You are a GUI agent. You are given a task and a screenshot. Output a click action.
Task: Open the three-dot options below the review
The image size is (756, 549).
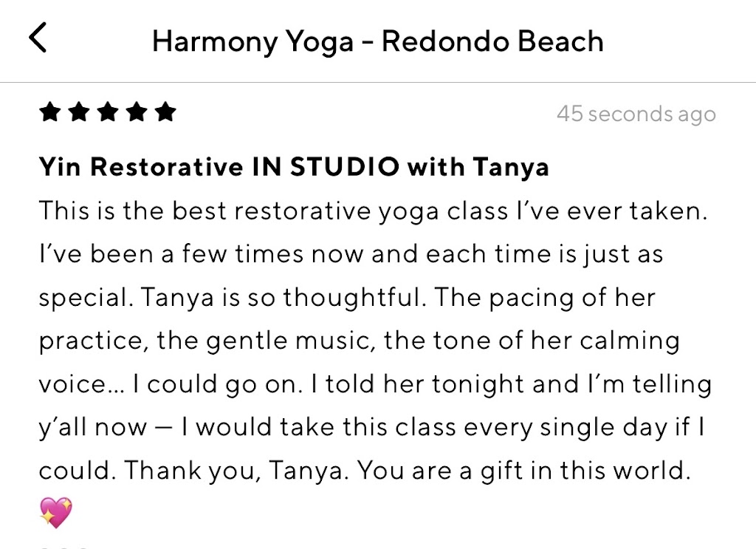[63, 546]
